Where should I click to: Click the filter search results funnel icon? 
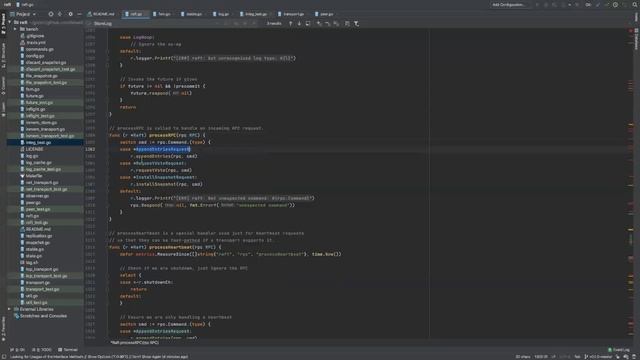pyautogui.click(x=356, y=24)
